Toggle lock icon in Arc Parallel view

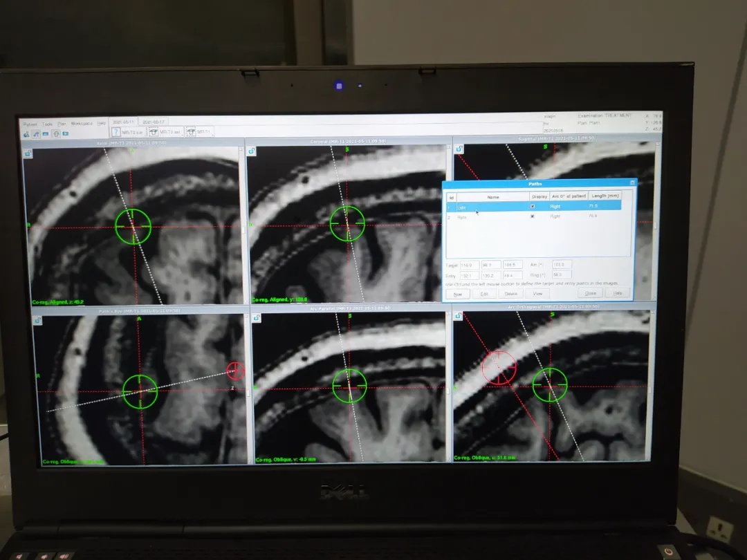(x=257, y=317)
